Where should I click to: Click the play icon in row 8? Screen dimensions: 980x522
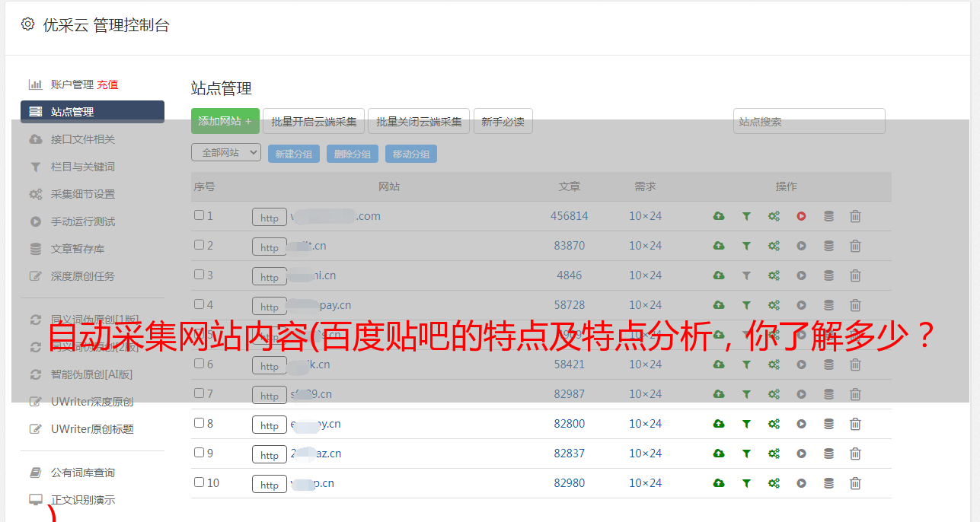801,424
